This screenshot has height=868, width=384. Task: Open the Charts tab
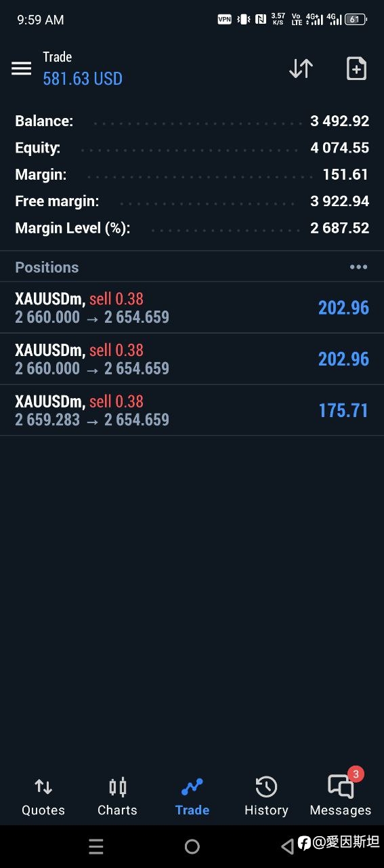pyautogui.click(x=117, y=797)
